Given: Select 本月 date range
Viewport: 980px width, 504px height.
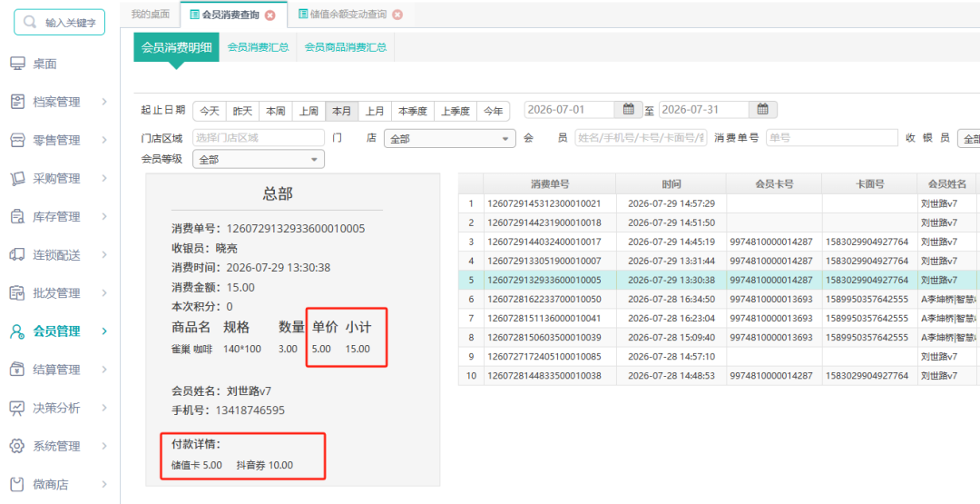Looking at the screenshot, I should pyautogui.click(x=342, y=111).
